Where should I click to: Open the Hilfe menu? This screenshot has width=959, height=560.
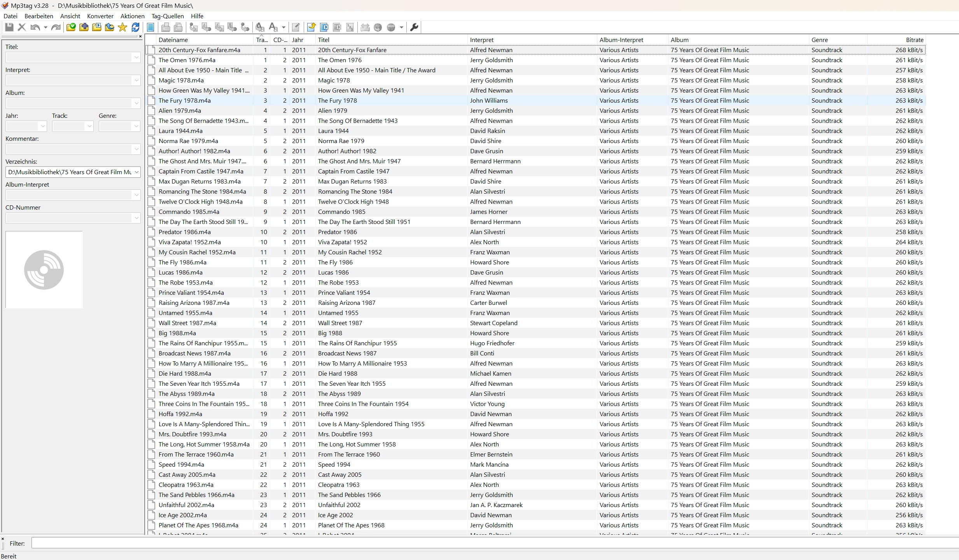(x=197, y=16)
